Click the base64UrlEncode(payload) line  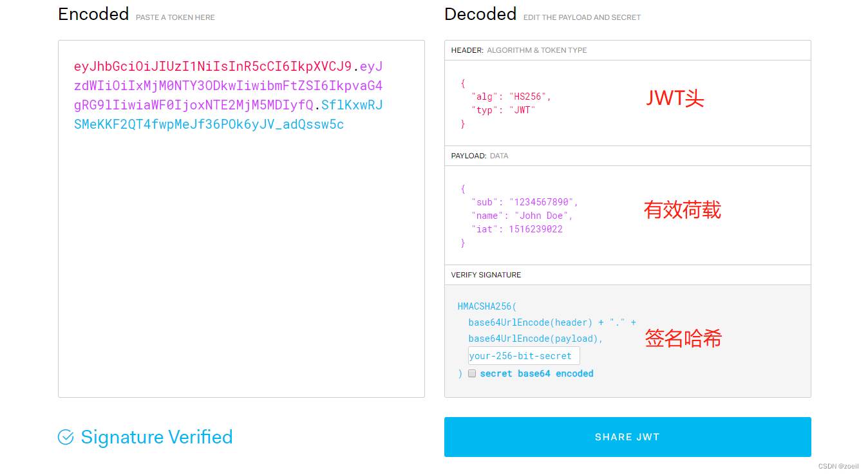pos(536,339)
